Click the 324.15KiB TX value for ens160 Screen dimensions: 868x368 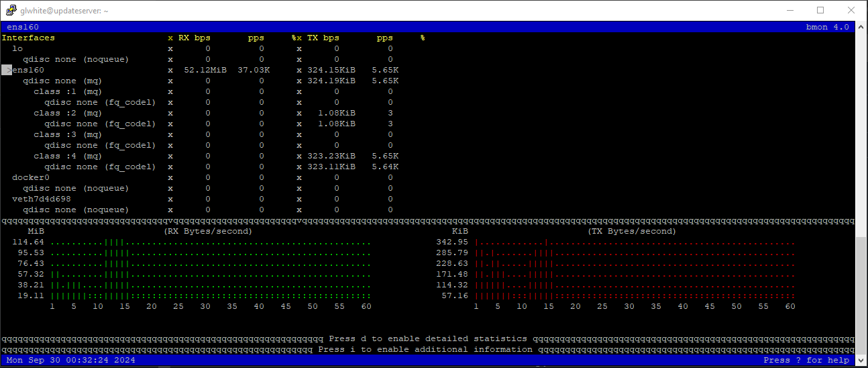[x=331, y=70]
